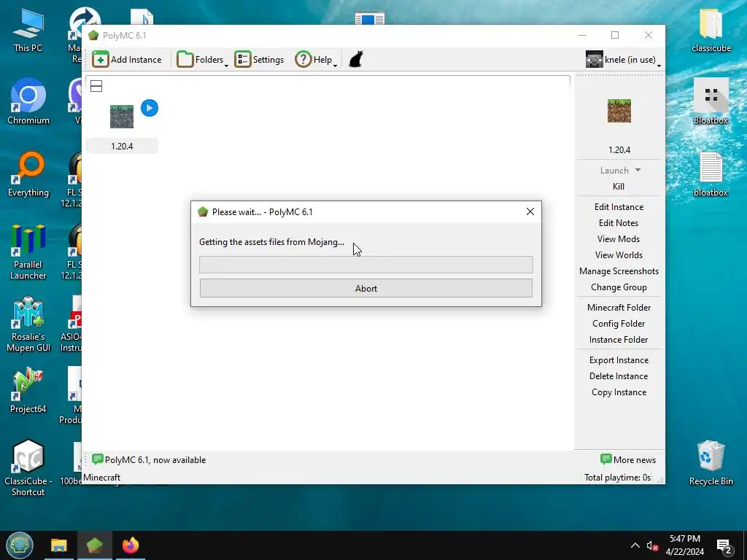Open the knele account dropdown
The image size is (747, 560).
pyautogui.click(x=623, y=60)
